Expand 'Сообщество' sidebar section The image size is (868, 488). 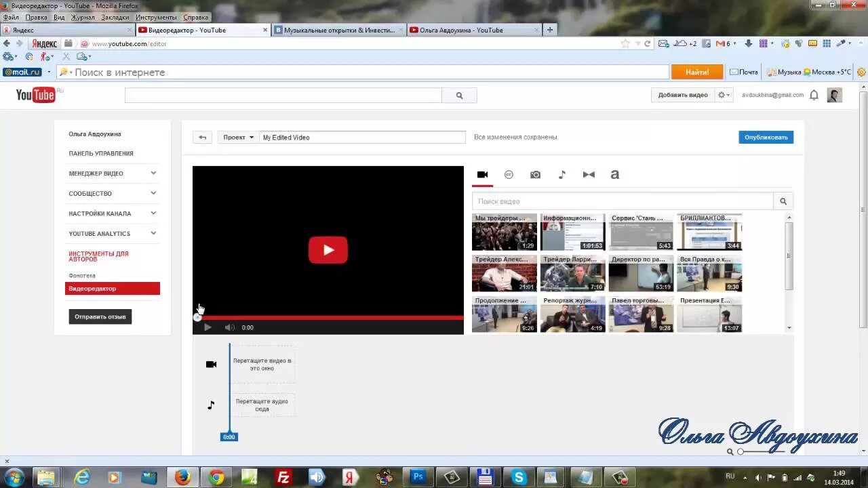pyautogui.click(x=153, y=193)
